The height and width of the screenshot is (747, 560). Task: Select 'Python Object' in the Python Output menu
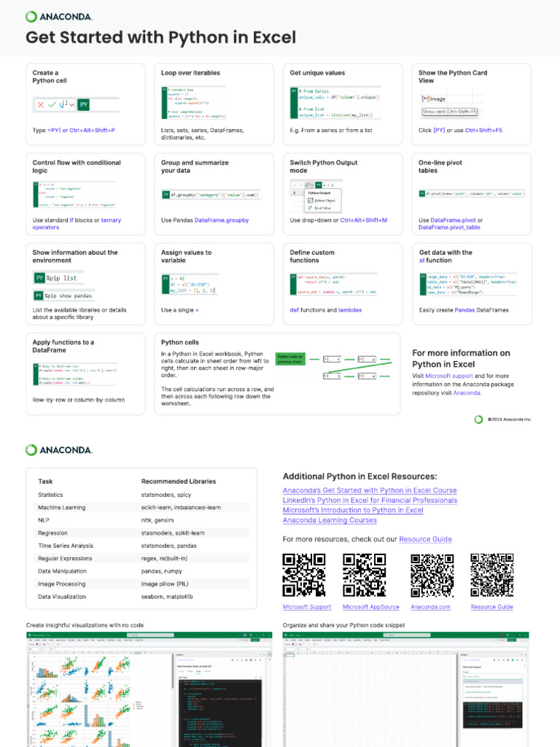coord(322,201)
